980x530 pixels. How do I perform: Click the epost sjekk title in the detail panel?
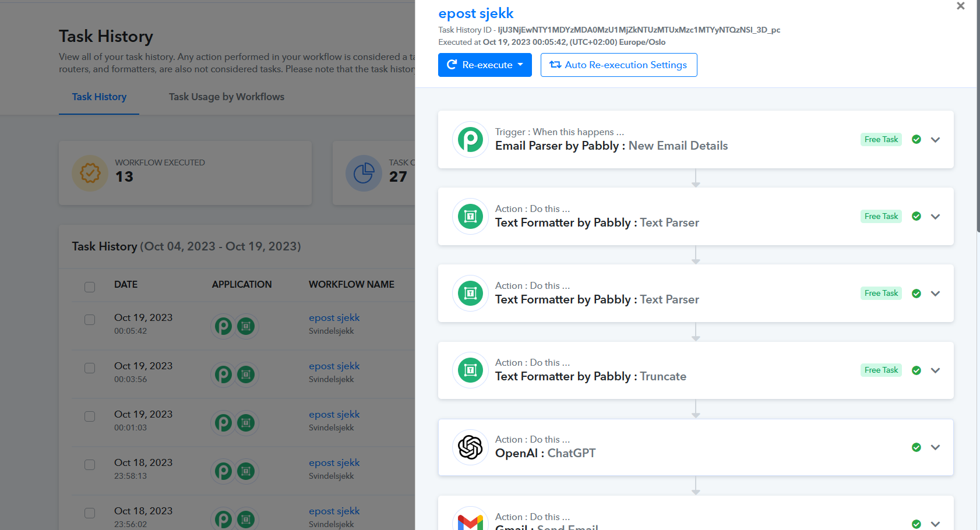(x=476, y=13)
